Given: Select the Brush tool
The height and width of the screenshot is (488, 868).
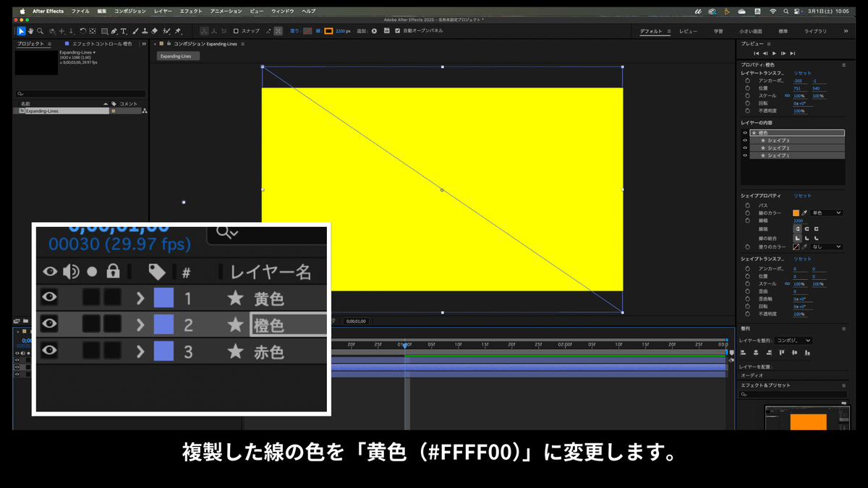Looking at the screenshot, I should 135,31.
